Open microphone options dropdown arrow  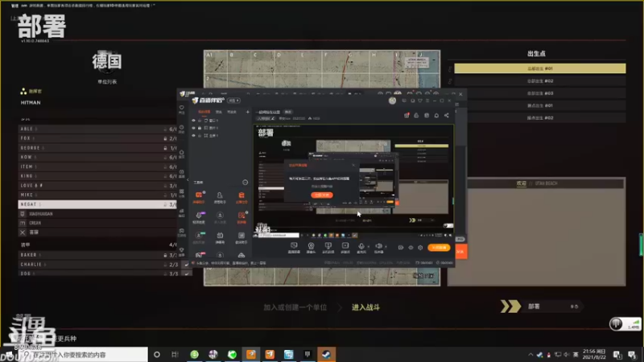click(x=368, y=247)
